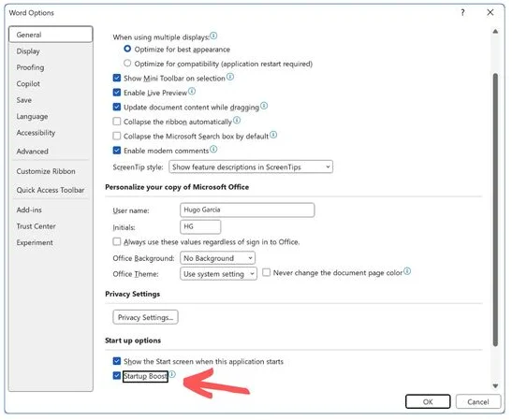Open the Office Theme dropdown
This screenshot has height=420, width=512.
click(218, 274)
